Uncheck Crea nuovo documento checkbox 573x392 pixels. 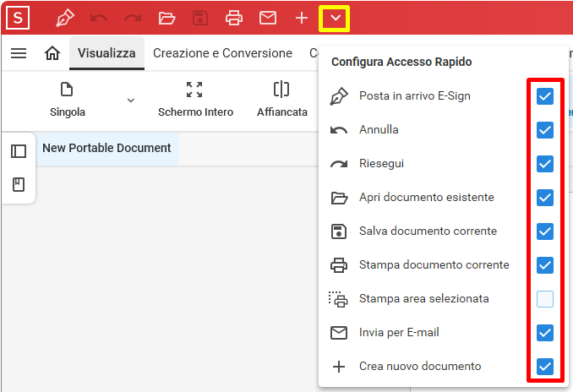tap(545, 367)
